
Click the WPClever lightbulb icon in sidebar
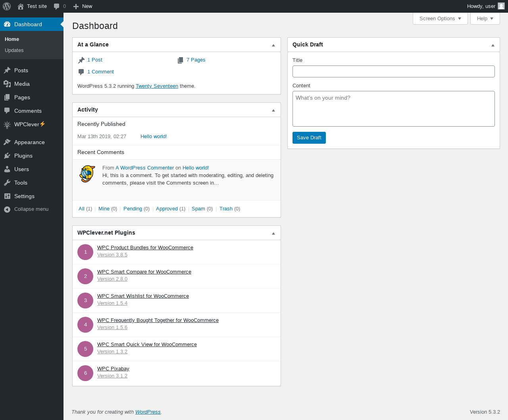coord(7,125)
